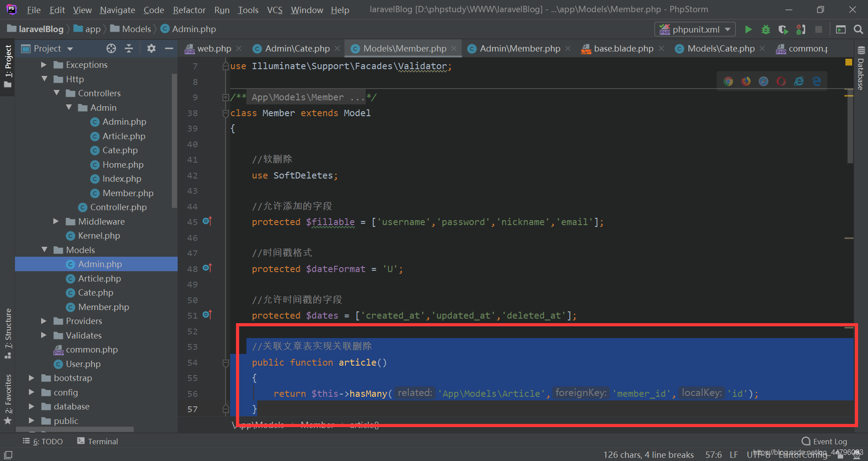The height and width of the screenshot is (461, 868).
Task: Open the Refactor menu
Action: 189,10
